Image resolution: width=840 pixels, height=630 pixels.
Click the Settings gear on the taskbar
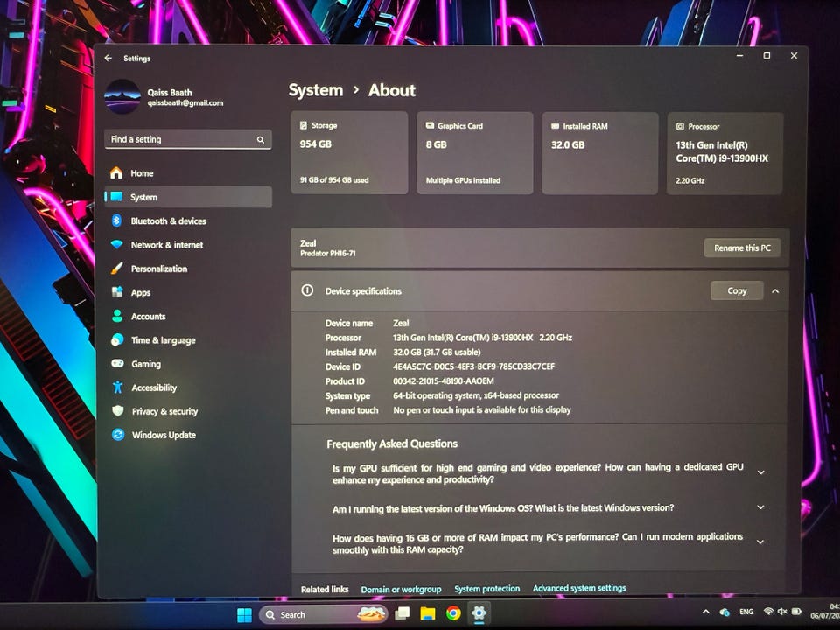(479, 612)
